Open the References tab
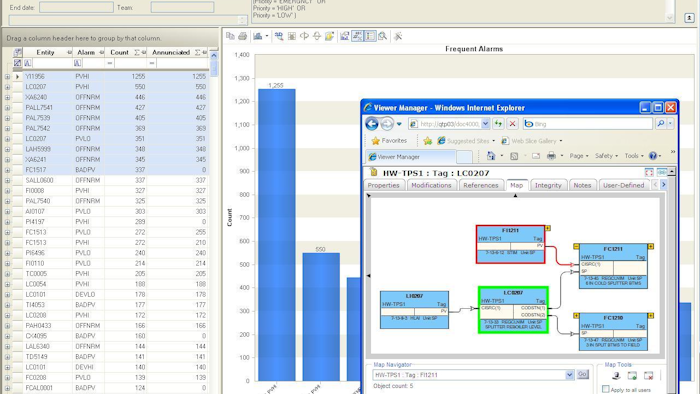 pyautogui.click(x=480, y=185)
